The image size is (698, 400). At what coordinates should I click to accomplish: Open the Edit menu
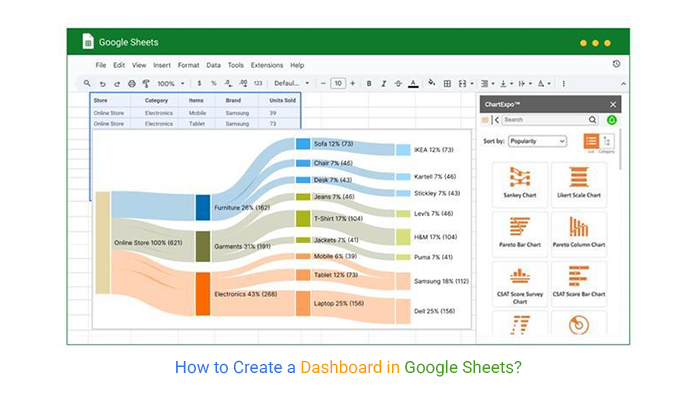(x=119, y=65)
